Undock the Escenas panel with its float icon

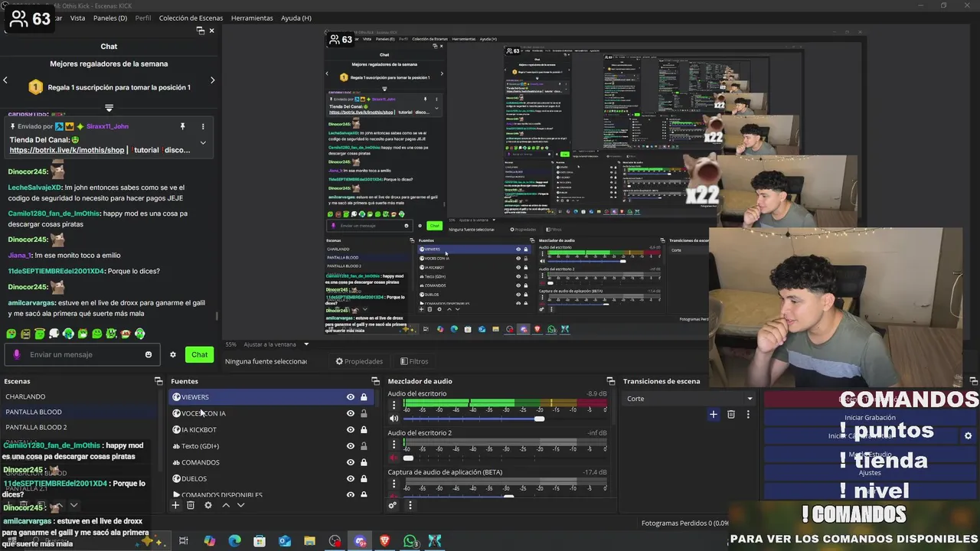tap(158, 381)
